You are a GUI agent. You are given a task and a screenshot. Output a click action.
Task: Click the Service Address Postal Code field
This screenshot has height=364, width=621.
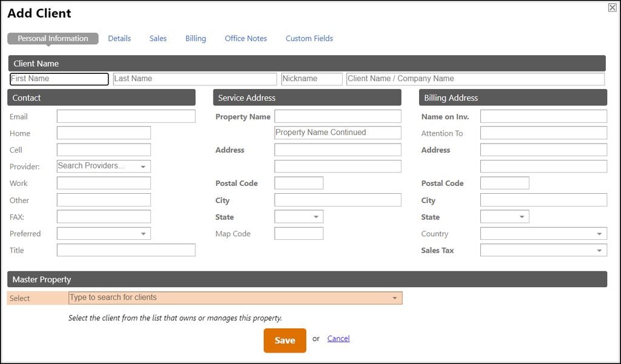pos(298,183)
